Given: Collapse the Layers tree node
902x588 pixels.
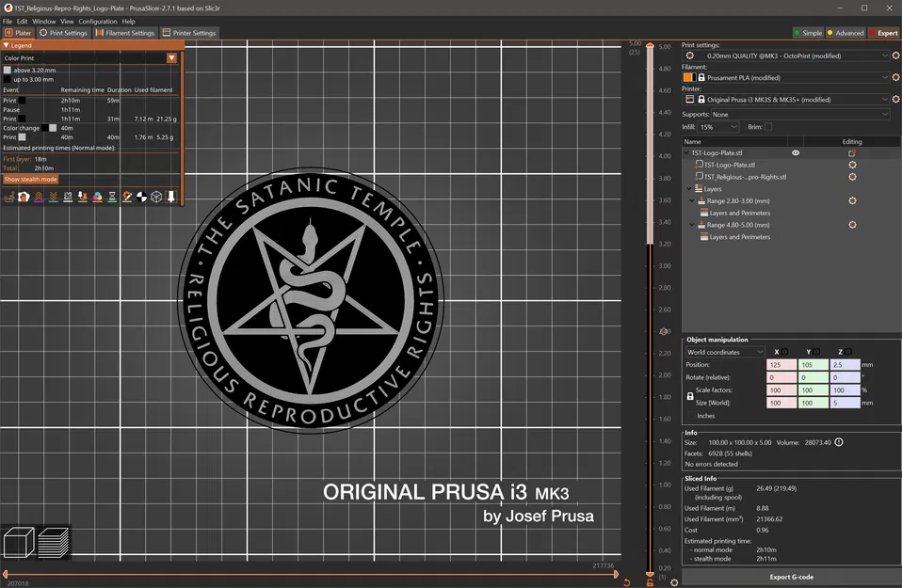Looking at the screenshot, I should (x=690, y=188).
